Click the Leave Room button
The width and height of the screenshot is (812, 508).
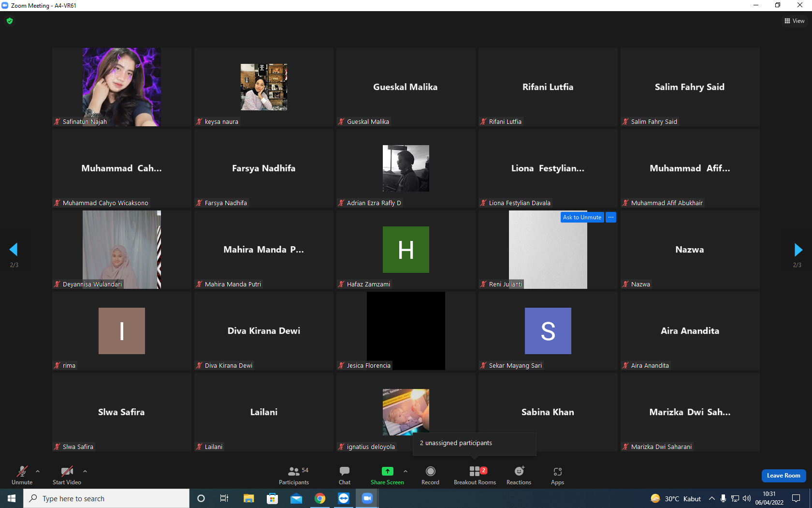(x=783, y=476)
